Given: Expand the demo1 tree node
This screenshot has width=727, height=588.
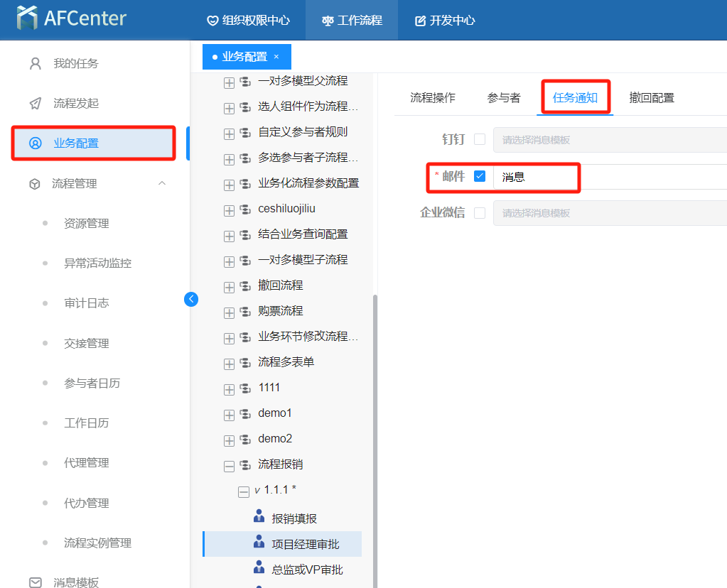Looking at the screenshot, I should point(229,415).
